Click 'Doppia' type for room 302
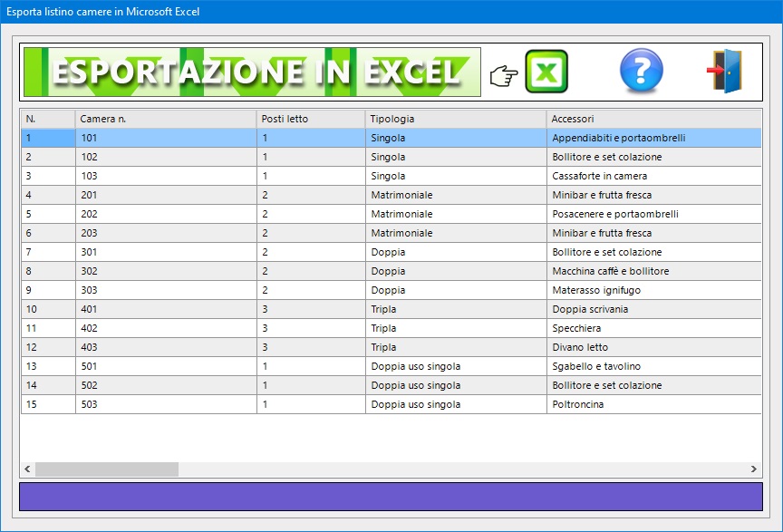783x532 pixels. 456,271
